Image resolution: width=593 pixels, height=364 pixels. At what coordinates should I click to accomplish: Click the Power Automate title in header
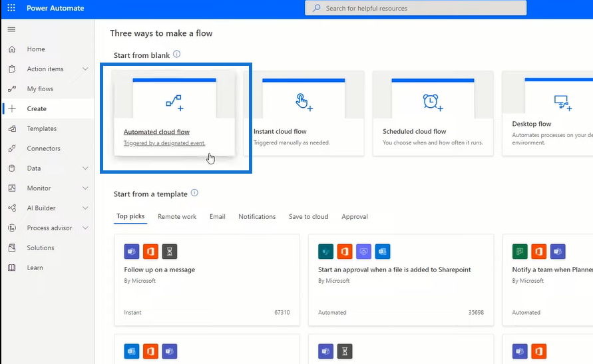(x=55, y=8)
